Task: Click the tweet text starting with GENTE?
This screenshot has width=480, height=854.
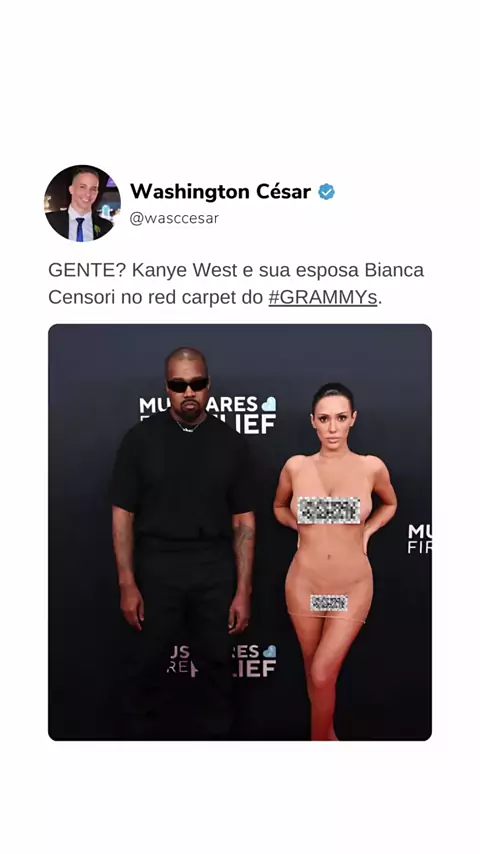Action: (x=236, y=283)
